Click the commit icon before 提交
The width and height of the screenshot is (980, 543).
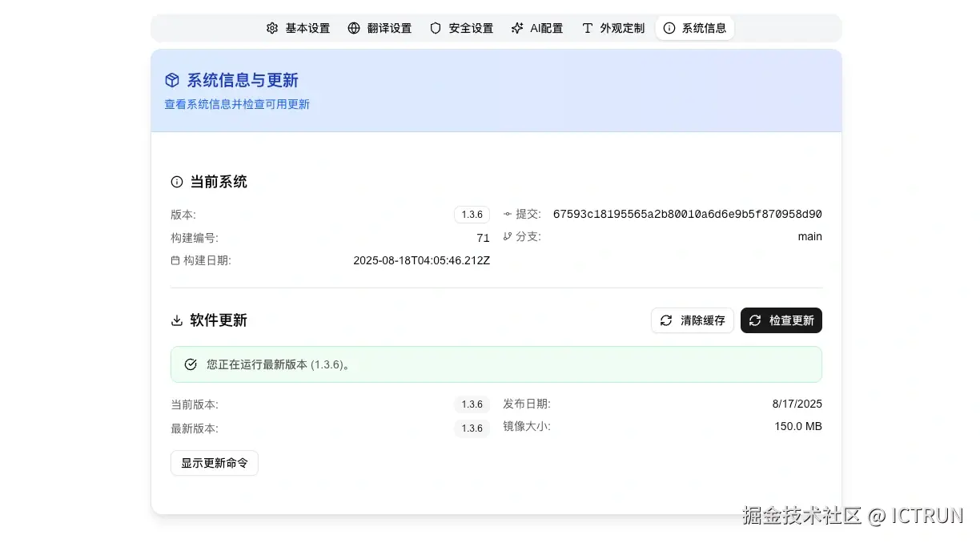[508, 214]
